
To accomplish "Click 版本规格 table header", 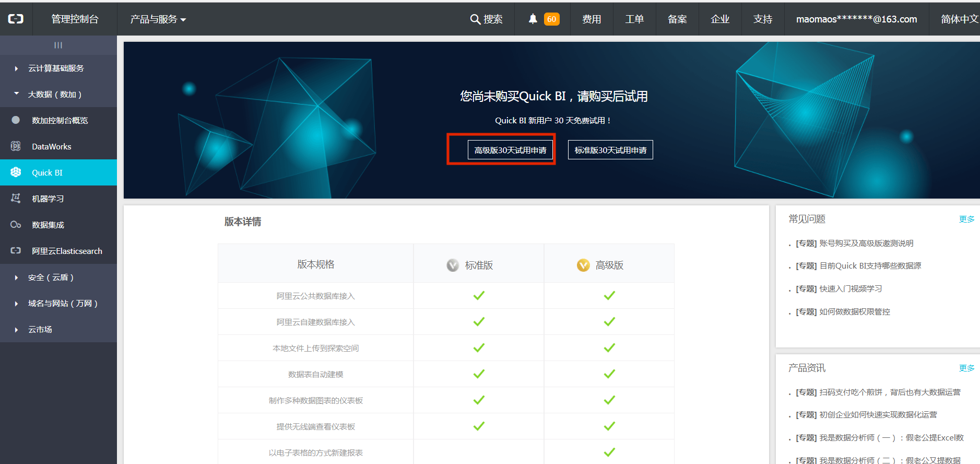I will 316,264.
